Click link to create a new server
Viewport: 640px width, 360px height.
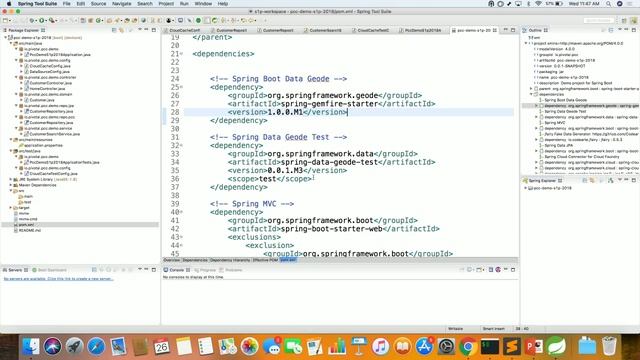click(59, 279)
